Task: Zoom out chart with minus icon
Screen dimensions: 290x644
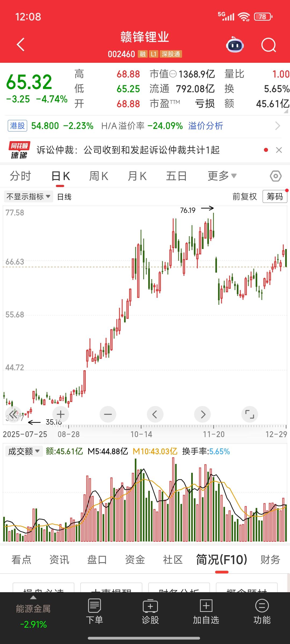Action: pos(108,414)
